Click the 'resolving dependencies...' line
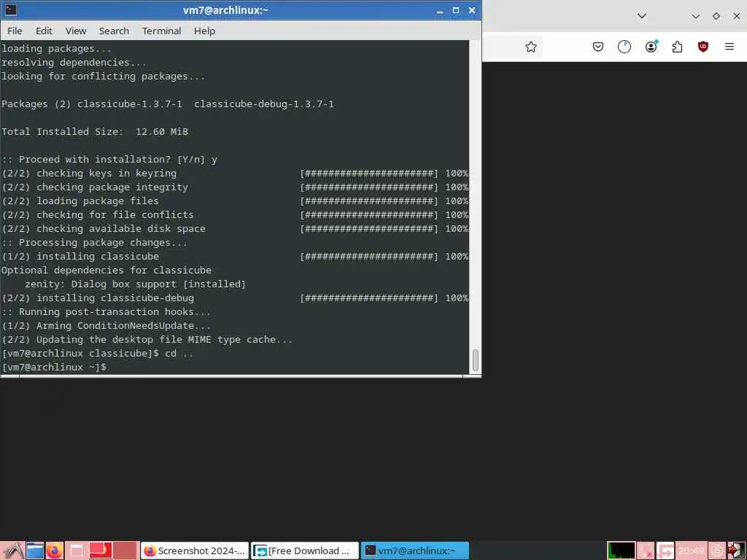The height and width of the screenshot is (560, 747). (74, 63)
